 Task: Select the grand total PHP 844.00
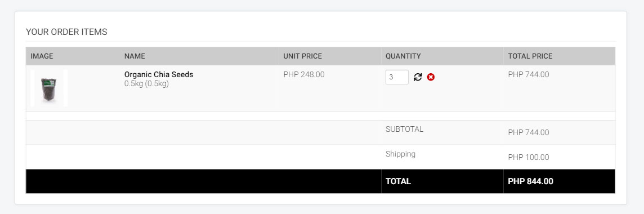[531, 181]
